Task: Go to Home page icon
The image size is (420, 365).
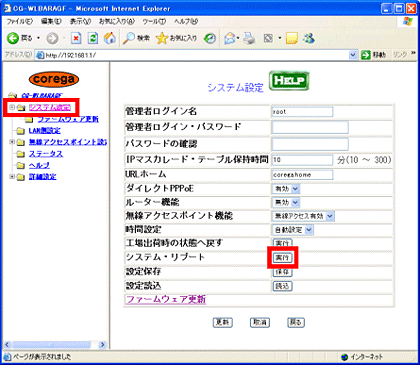Action: 110,38
